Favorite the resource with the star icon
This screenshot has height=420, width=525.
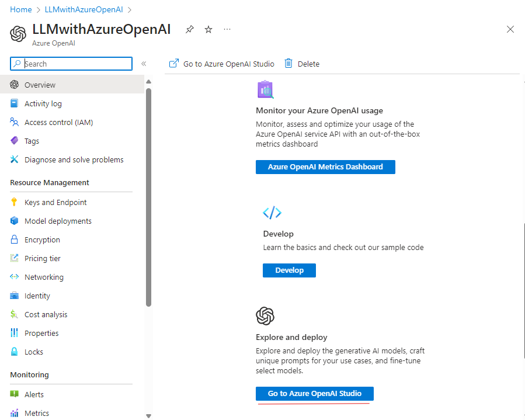pyautogui.click(x=208, y=29)
